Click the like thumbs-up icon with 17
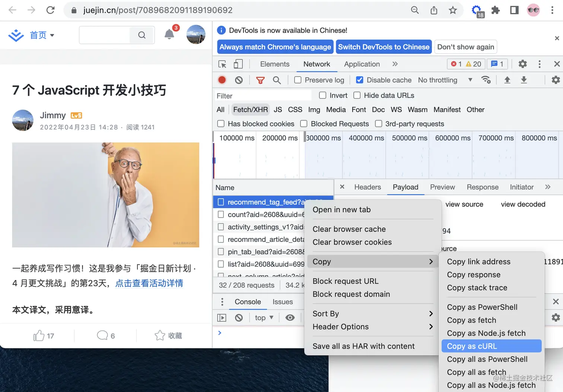Image resolution: width=563 pixels, height=392 pixels. point(39,336)
